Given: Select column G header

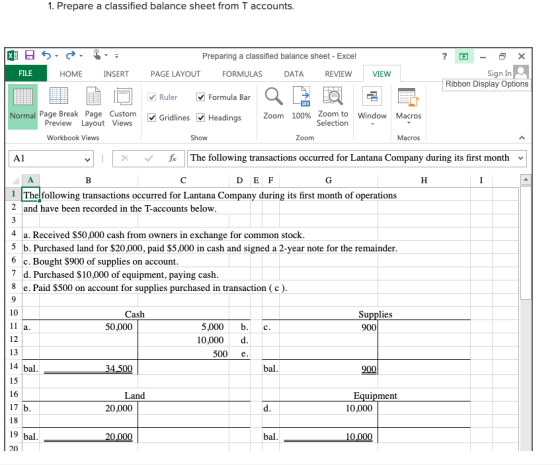Looking at the screenshot, I should pos(328,180).
